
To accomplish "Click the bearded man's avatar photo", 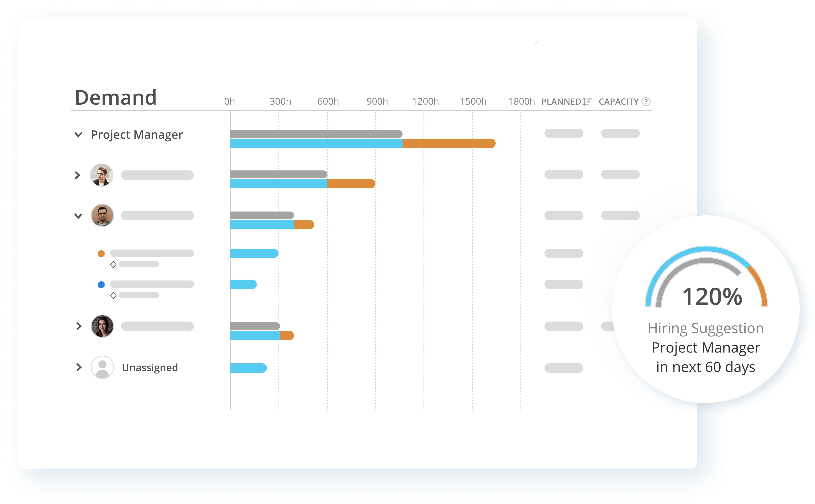I will click(x=102, y=215).
